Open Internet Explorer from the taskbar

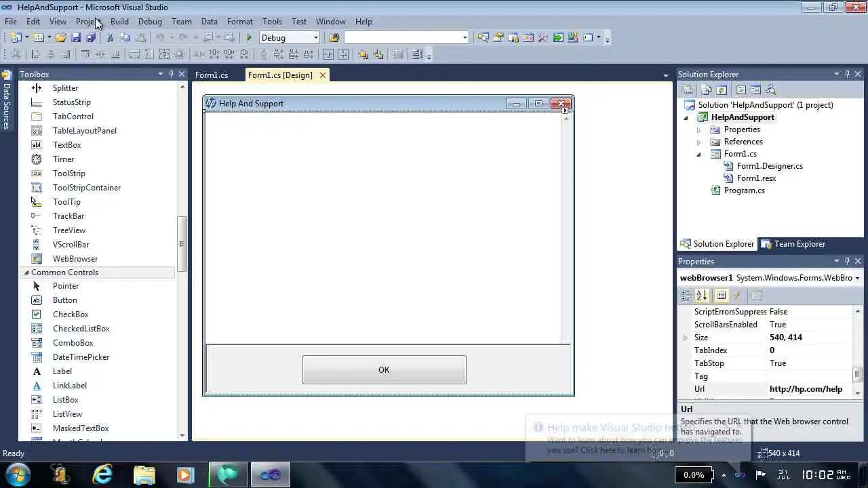point(102,474)
